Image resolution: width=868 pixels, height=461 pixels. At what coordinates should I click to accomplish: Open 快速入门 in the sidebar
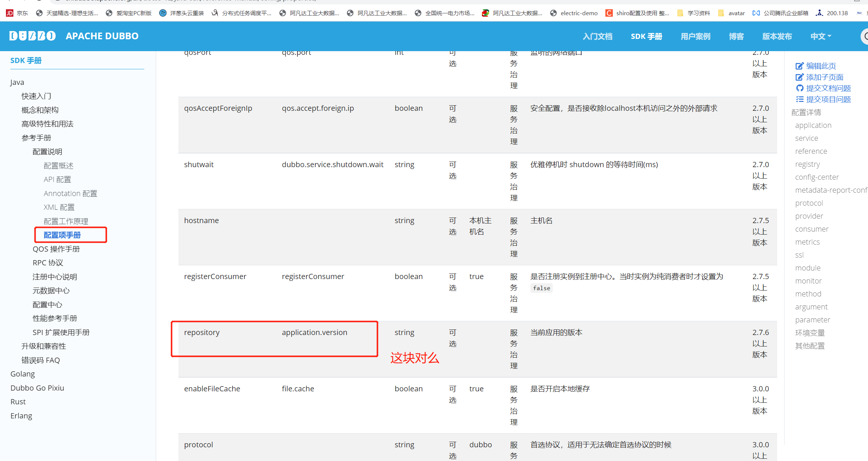coord(36,96)
